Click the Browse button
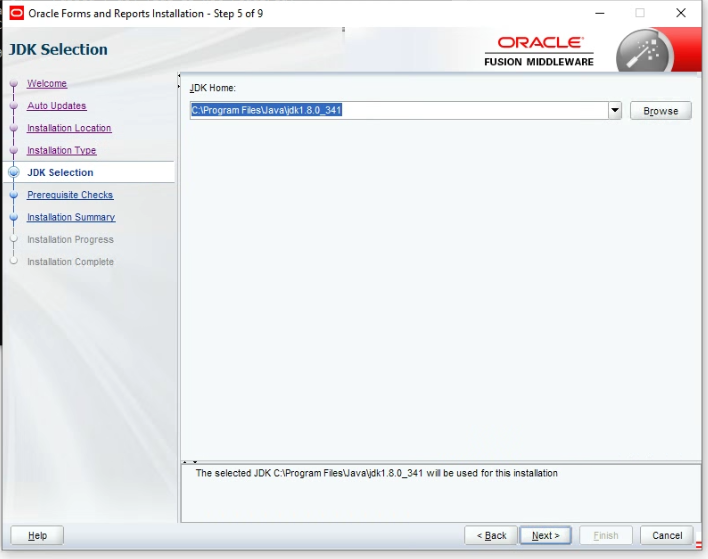 pos(661,111)
